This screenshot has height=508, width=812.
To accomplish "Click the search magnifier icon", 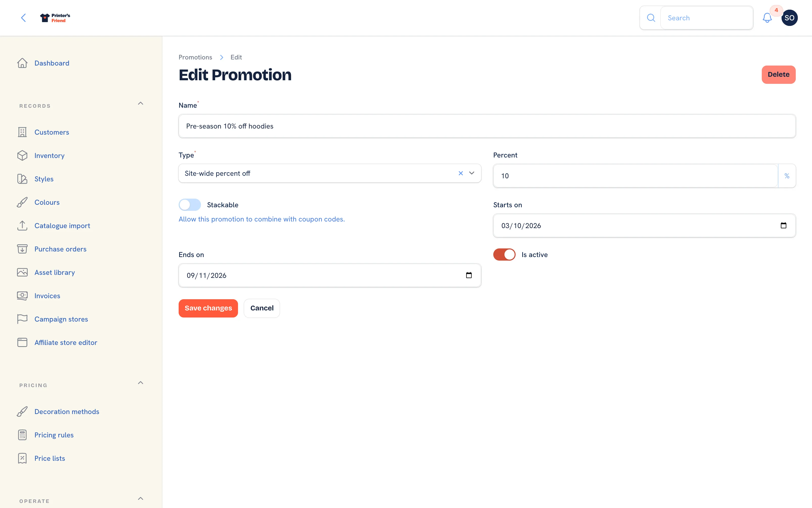I will coord(651,18).
